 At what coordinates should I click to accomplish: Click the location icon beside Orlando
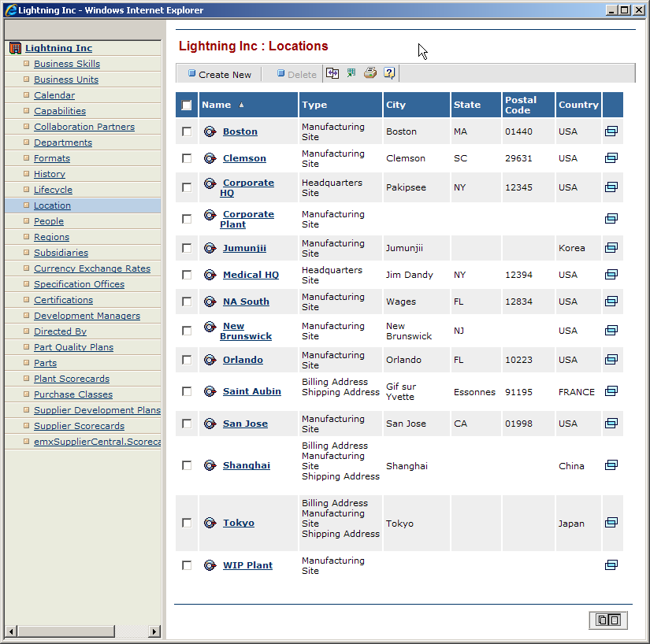coord(210,360)
